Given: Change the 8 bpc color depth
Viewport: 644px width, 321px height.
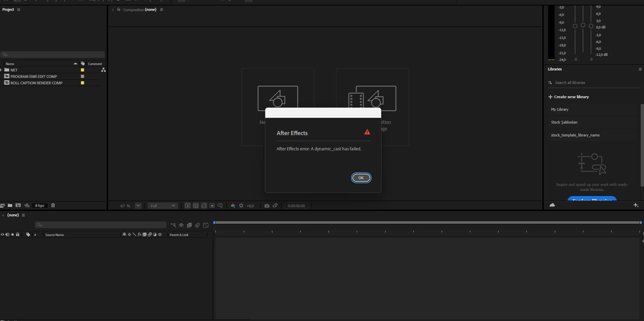Looking at the screenshot, I should coord(40,206).
